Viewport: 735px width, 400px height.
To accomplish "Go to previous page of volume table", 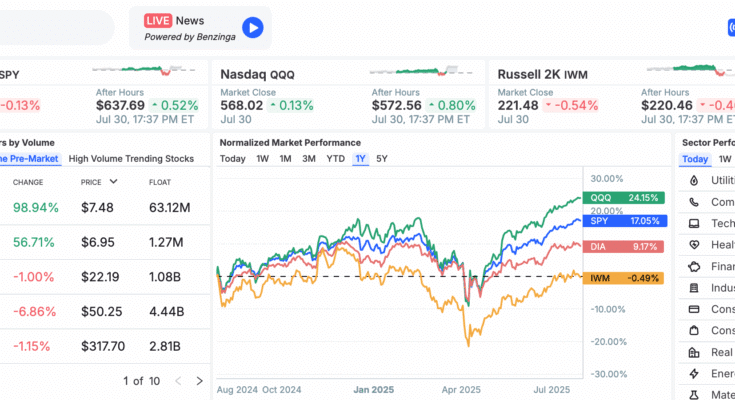I will pos(178,381).
